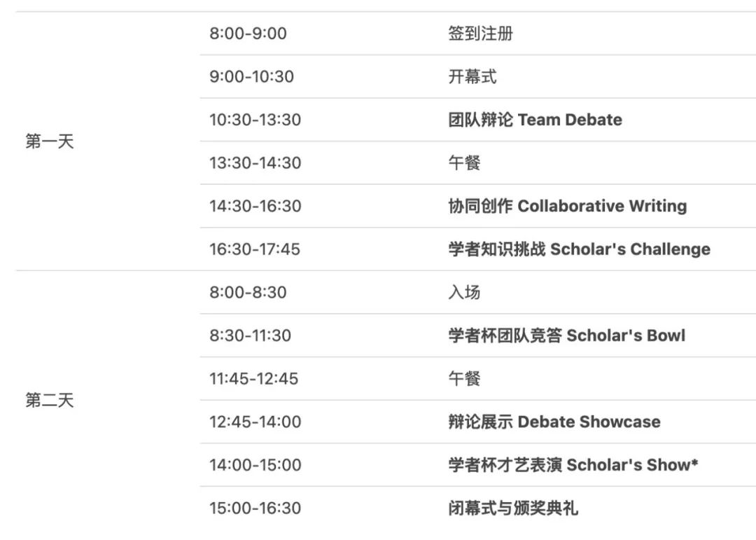Click the 入场 entry on day two
756x540 pixels.
click(x=464, y=292)
